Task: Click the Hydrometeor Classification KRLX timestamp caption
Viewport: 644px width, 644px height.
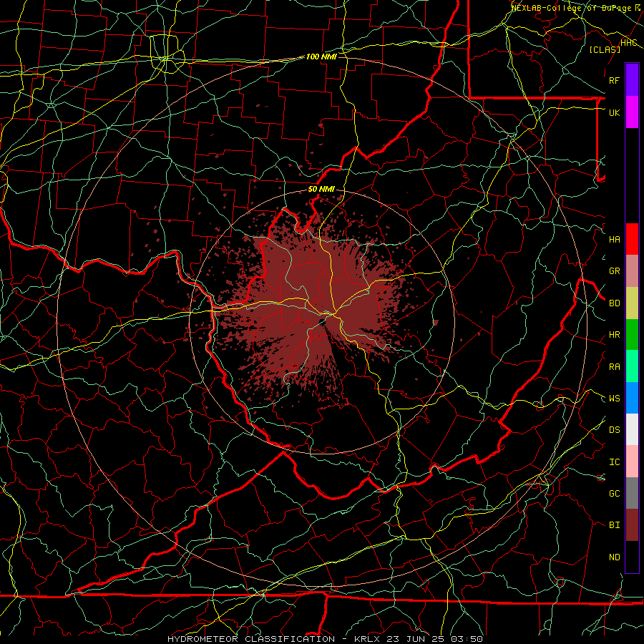Action: click(325, 639)
